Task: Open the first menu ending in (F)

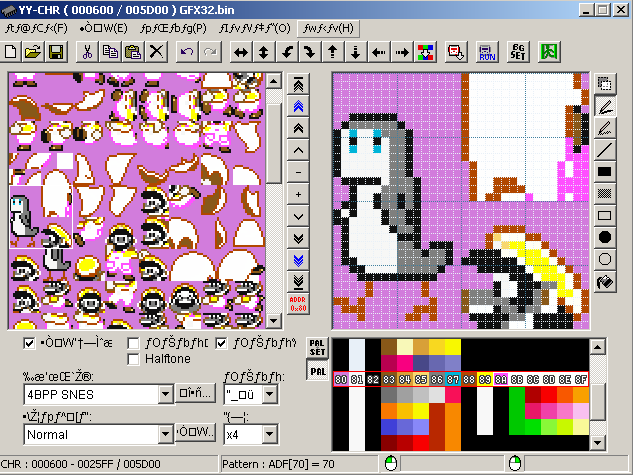Action: click(36, 29)
